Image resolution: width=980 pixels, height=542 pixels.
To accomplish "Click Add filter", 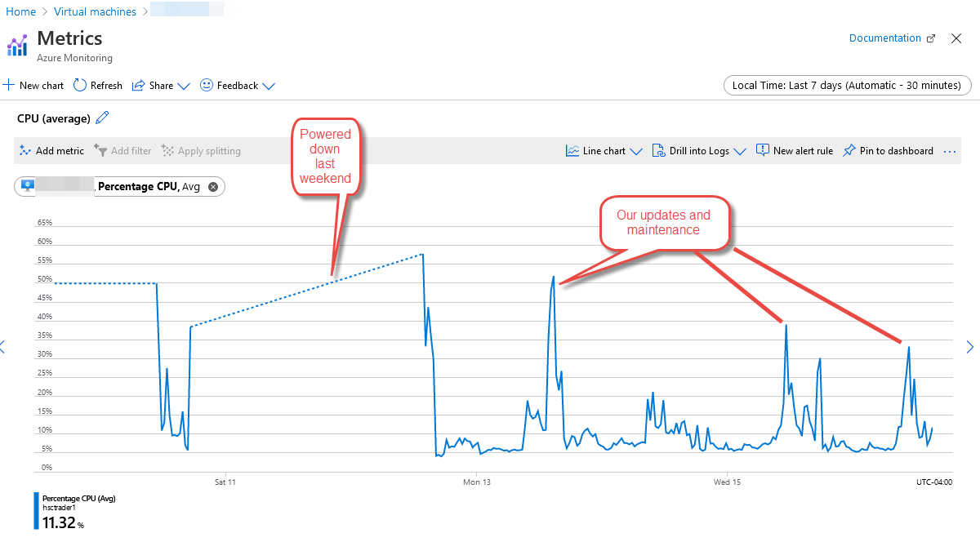I will (x=122, y=151).
